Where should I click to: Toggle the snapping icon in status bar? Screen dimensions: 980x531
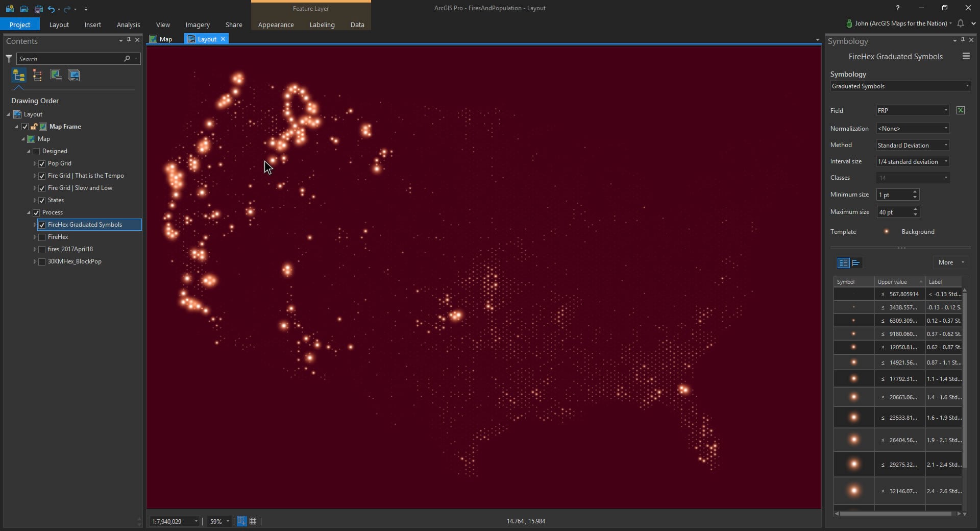click(241, 521)
